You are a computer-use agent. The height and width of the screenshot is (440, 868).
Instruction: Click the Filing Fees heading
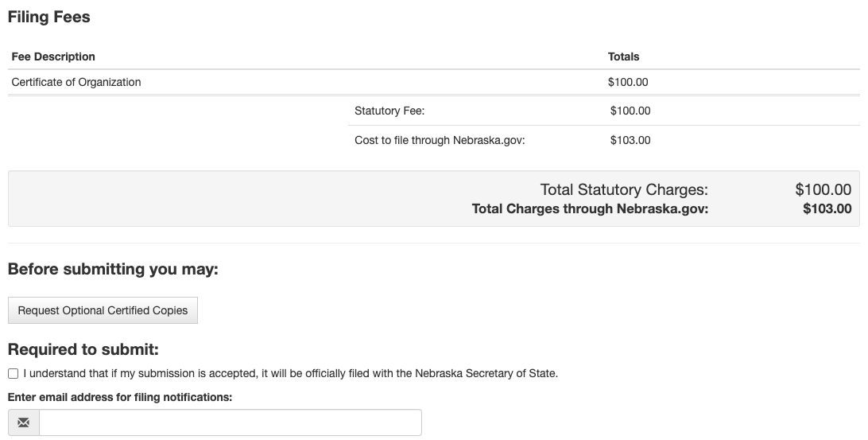[48, 18]
